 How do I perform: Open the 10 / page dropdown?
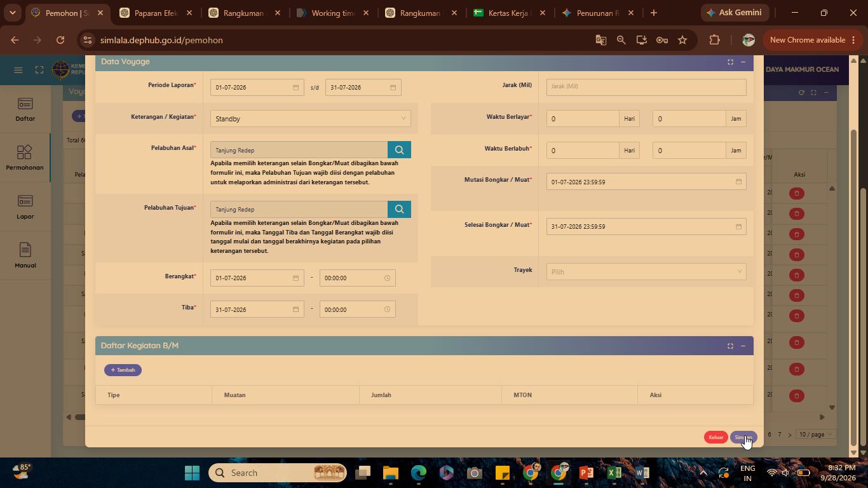(x=815, y=435)
